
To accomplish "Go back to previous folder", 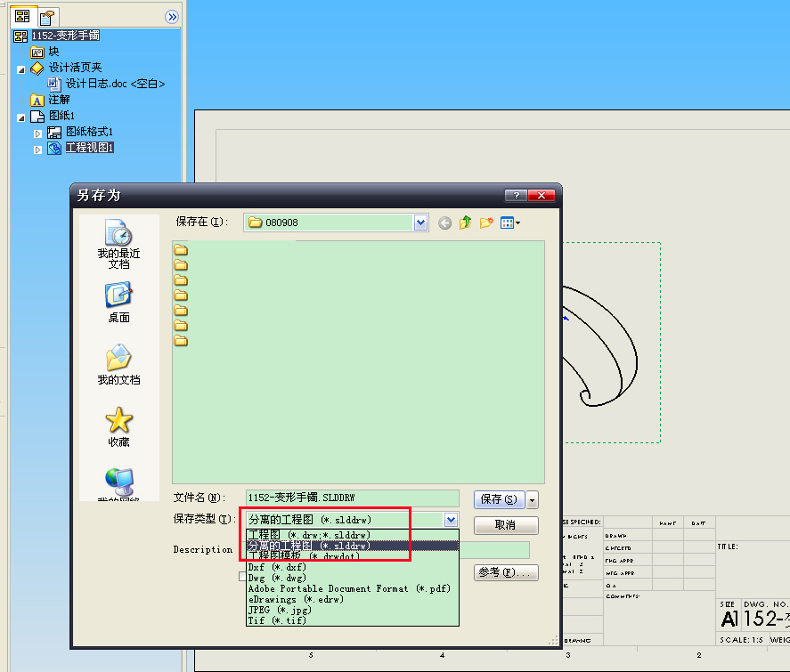I will [444, 223].
